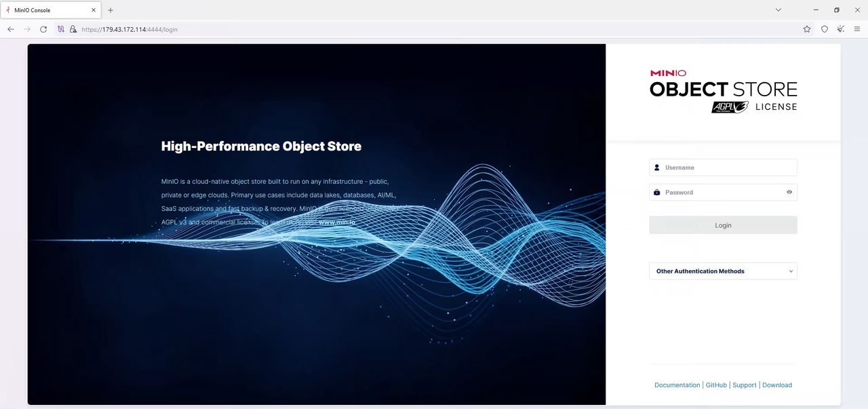Click the extension icon left of the address-bar padlock
Screen dimensions: 868x409
pyautogui.click(x=61, y=29)
